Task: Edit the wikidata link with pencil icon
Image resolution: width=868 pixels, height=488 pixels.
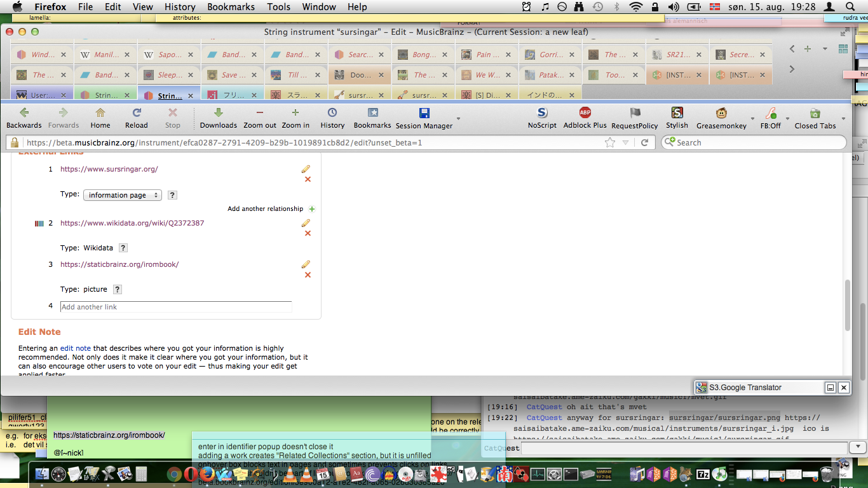Action: tap(306, 223)
